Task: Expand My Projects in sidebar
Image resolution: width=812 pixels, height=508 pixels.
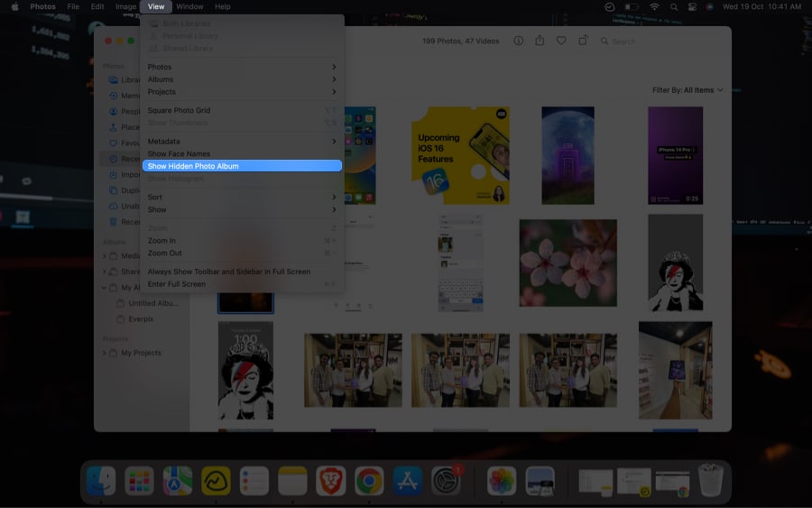Action: click(x=104, y=353)
